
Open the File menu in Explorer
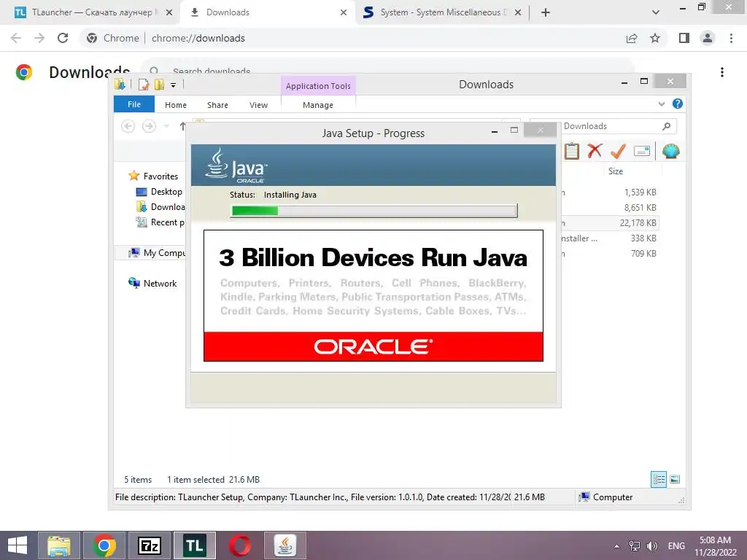pyautogui.click(x=134, y=104)
